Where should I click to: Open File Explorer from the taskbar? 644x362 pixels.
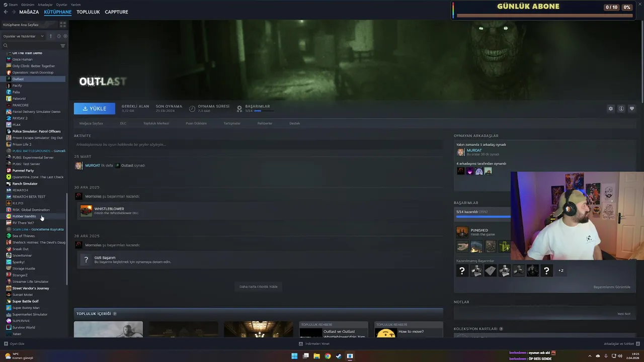316,356
